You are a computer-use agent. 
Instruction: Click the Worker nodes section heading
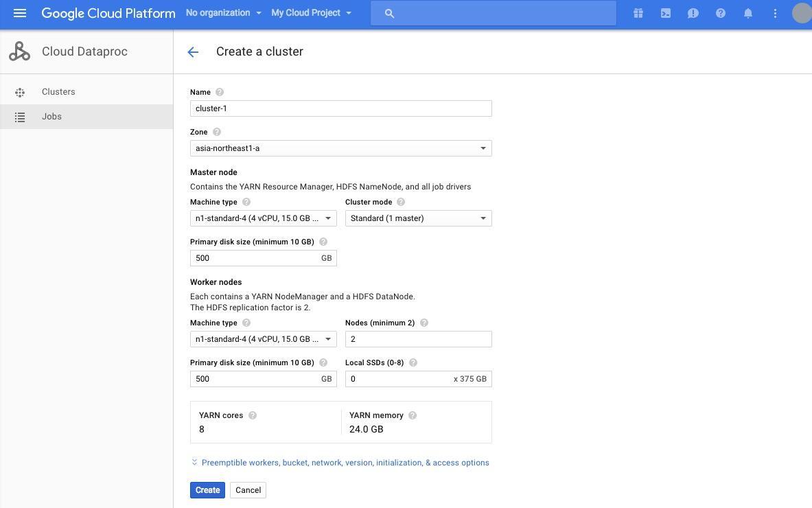216,282
